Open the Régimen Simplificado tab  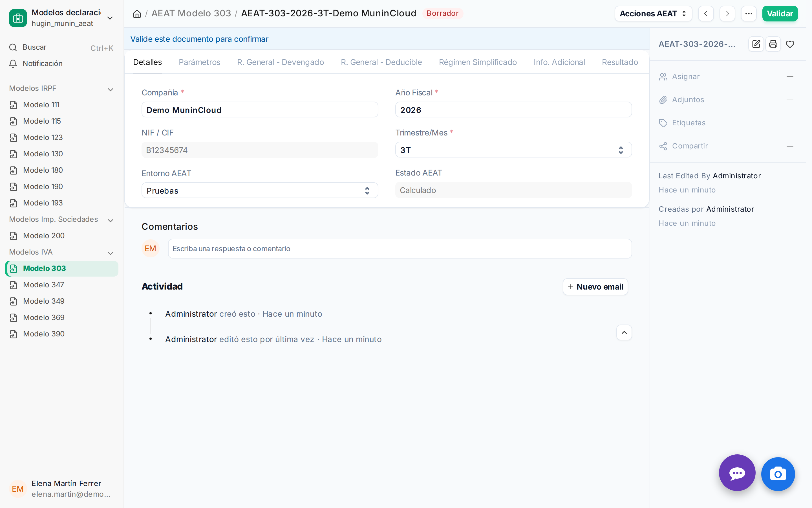click(478, 62)
